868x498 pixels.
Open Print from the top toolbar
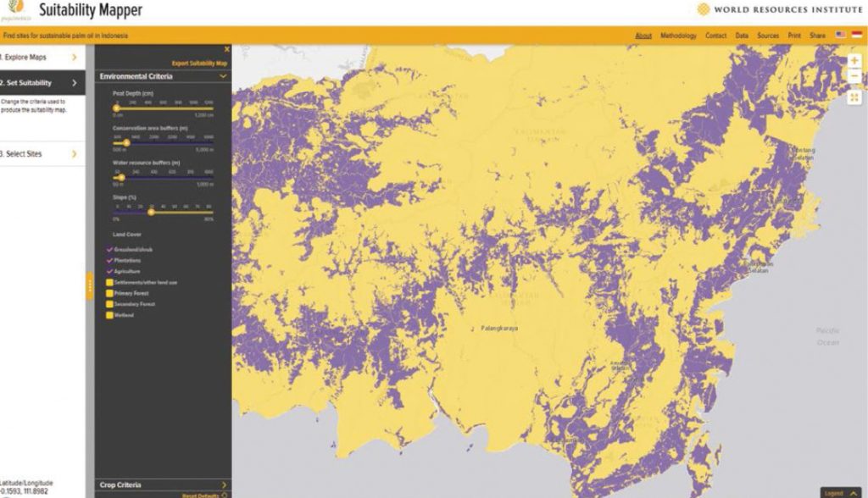(793, 36)
